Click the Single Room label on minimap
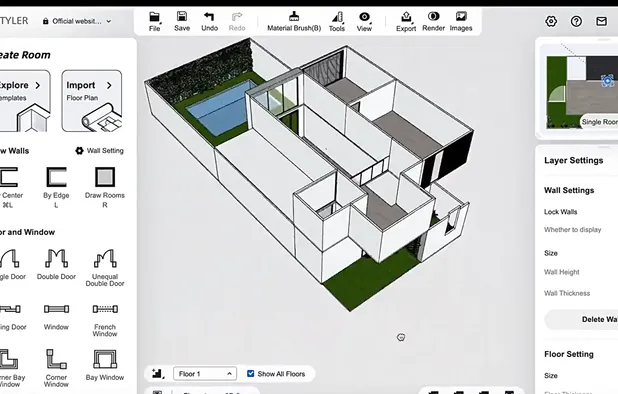The image size is (618, 394). click(x=599, y=122)
